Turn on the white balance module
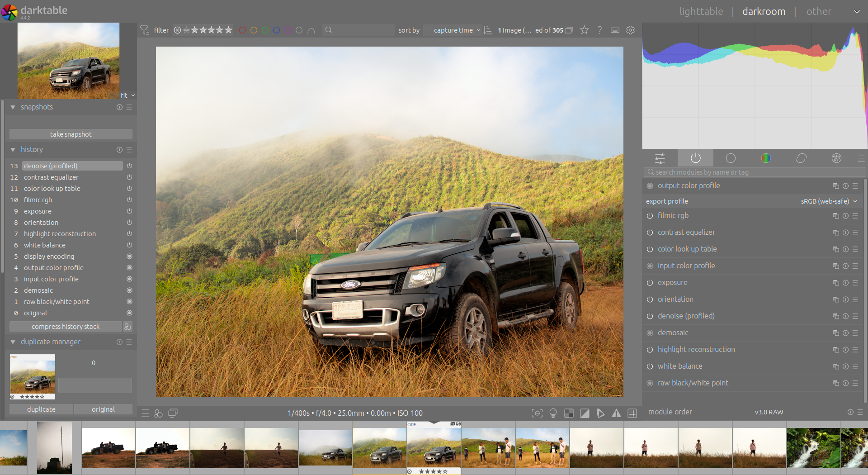 point(649,366)
